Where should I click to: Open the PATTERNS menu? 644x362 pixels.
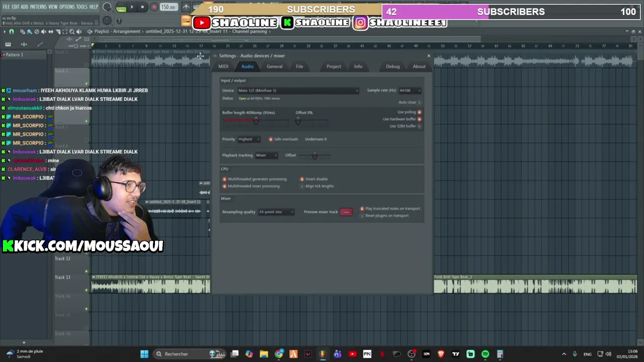click(x=38, y=7)
